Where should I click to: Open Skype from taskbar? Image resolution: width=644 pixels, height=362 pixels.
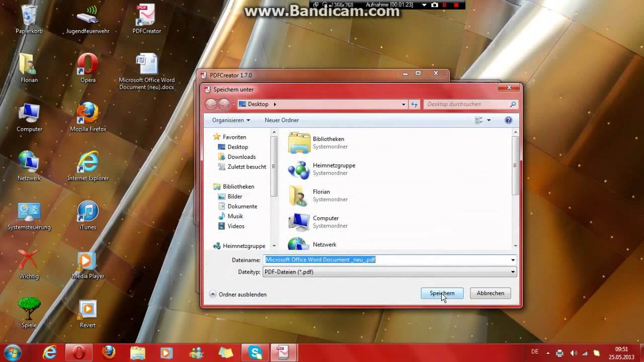tap(255, 352)
